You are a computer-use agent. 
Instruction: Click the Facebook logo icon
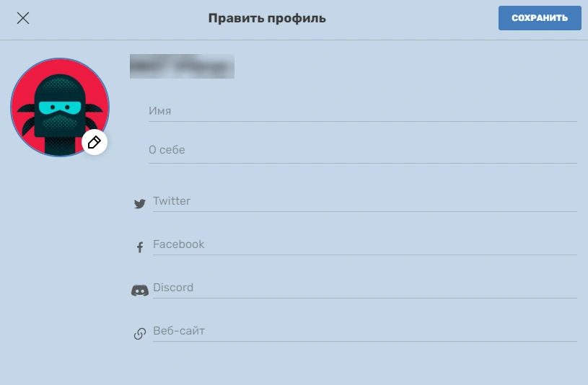[x=140, y=247]
